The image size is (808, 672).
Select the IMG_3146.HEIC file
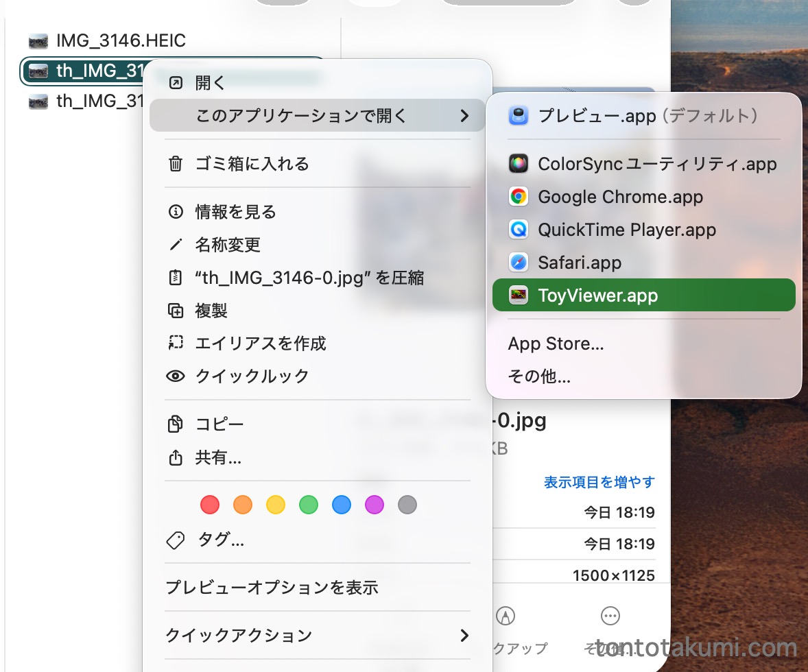(121, 40)
